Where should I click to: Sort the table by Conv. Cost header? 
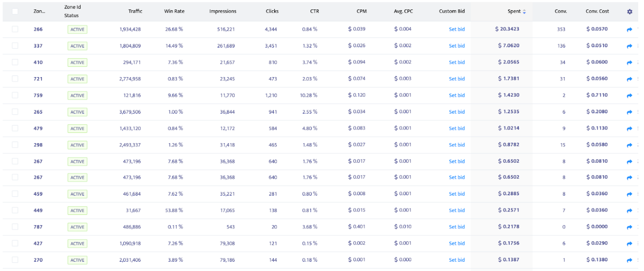[597, 11]
